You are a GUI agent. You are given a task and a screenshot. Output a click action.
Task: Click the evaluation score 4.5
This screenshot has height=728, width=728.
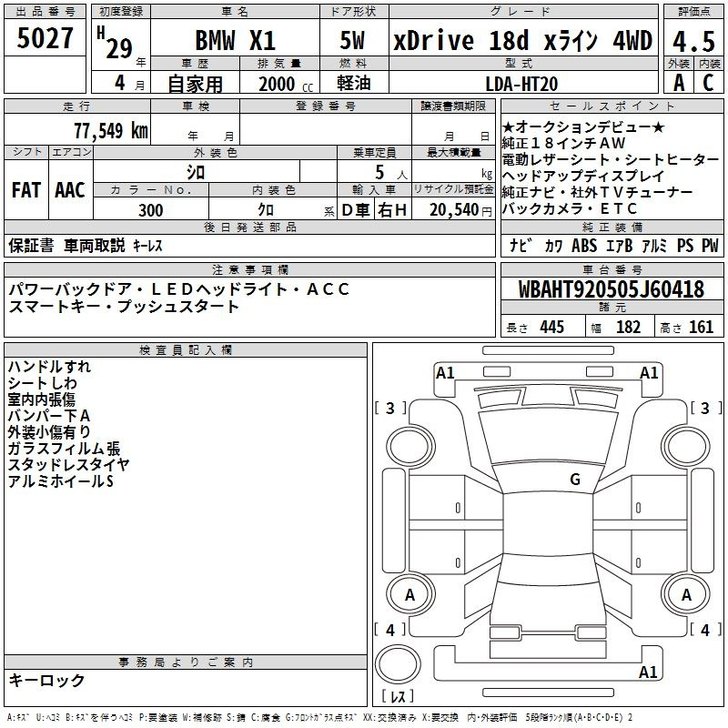tap(693, 41)
